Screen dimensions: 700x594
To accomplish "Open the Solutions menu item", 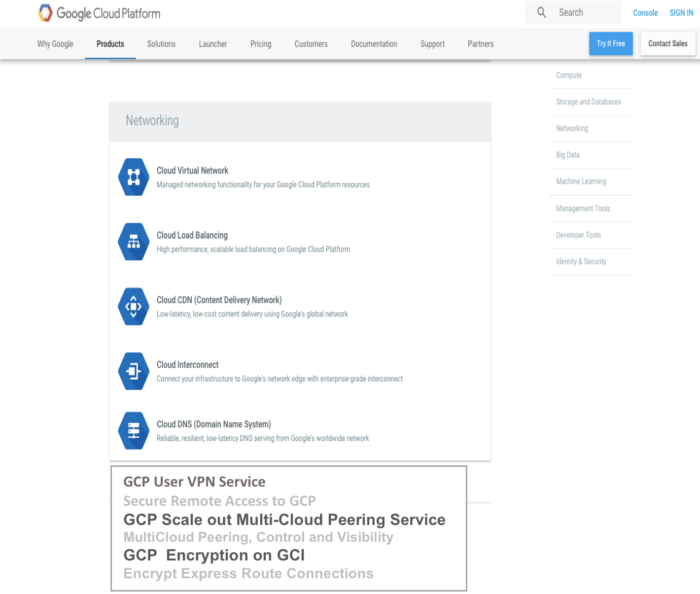I will [x=161, y=44].
